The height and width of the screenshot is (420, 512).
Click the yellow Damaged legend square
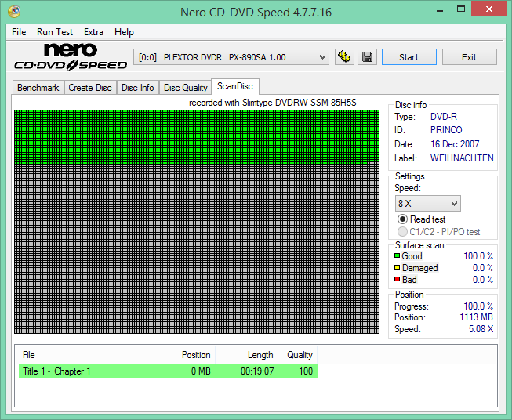(x=397, y=268)
